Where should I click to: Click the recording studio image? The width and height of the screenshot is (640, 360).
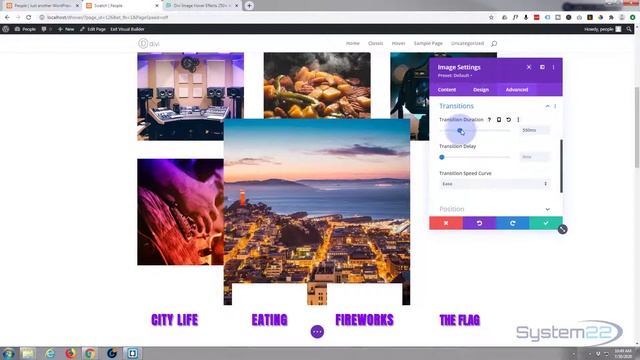[190, 96]
